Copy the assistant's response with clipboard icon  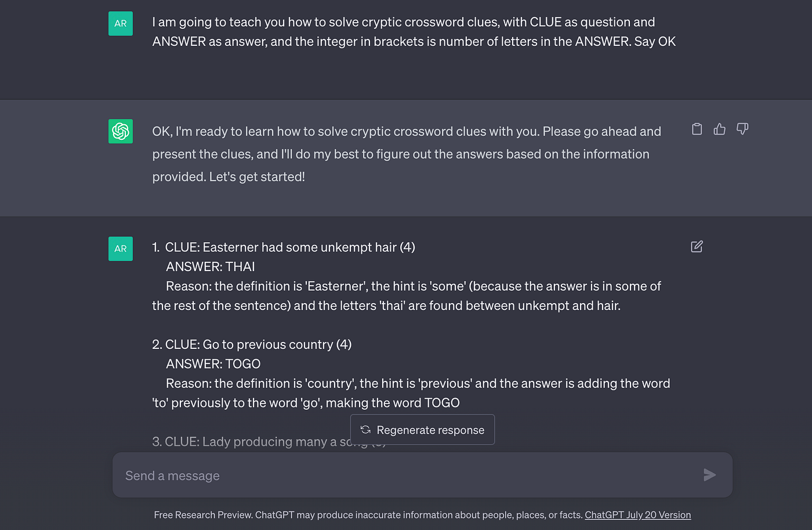pos(697,129)
